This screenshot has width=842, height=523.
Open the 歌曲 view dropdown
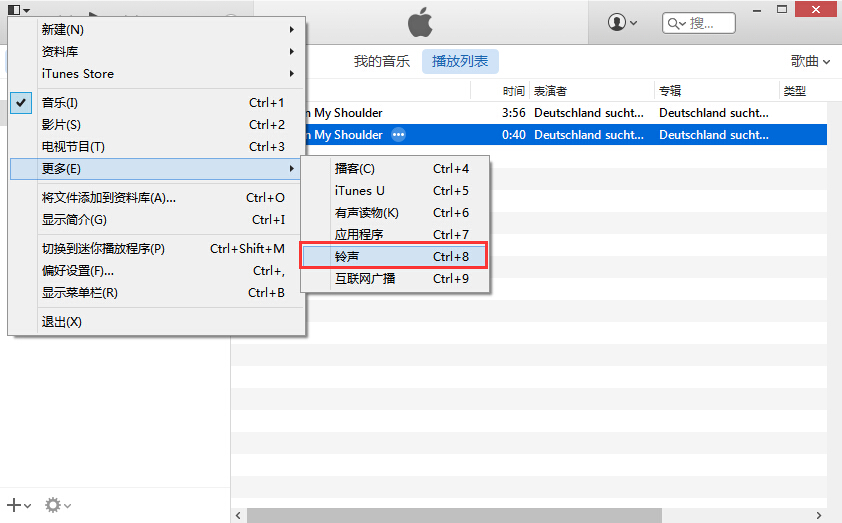[x=810, y=61]
